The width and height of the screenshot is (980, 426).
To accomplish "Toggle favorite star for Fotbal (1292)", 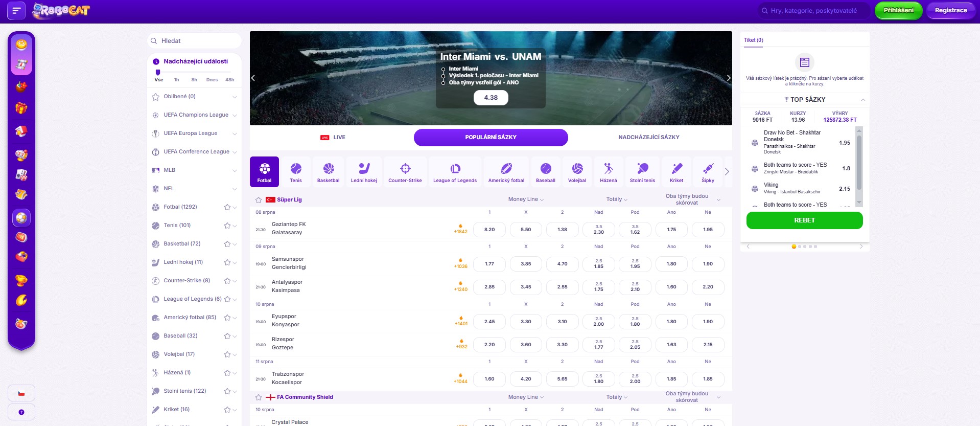I will coord(227,207).
